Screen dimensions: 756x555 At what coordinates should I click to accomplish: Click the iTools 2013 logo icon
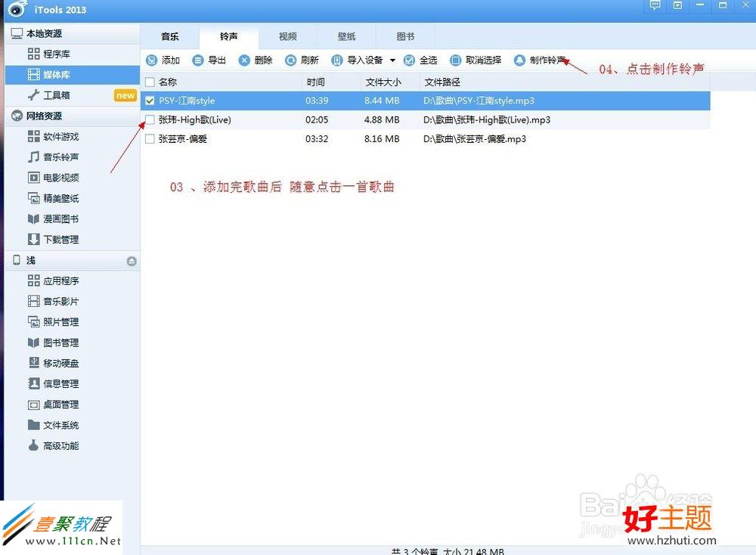(18, 8)
